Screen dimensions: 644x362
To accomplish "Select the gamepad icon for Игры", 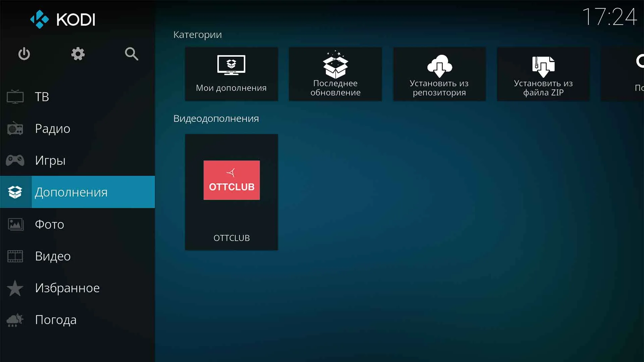I will click(15, 160).
